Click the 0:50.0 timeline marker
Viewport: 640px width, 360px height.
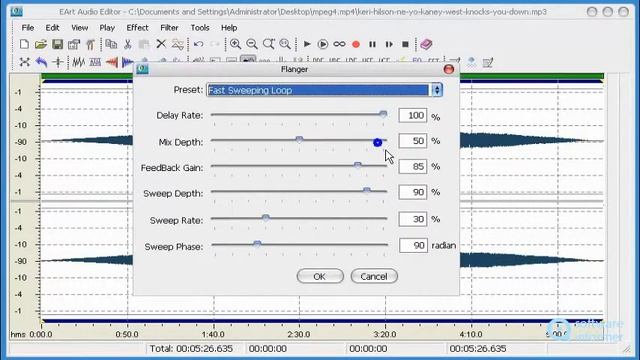tap(127, 334)
